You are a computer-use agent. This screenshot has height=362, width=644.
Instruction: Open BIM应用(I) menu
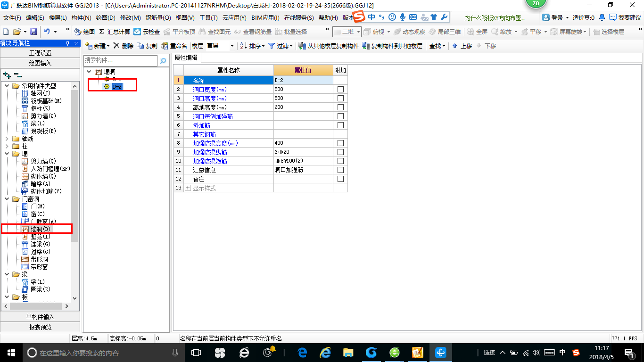(x=265, y=18)
